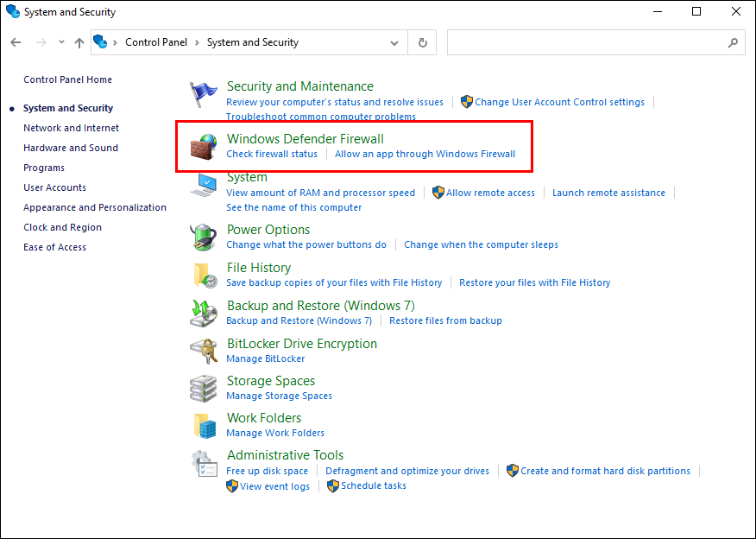
Task: Click the forward navigation arrow
Action: (41, 42)
